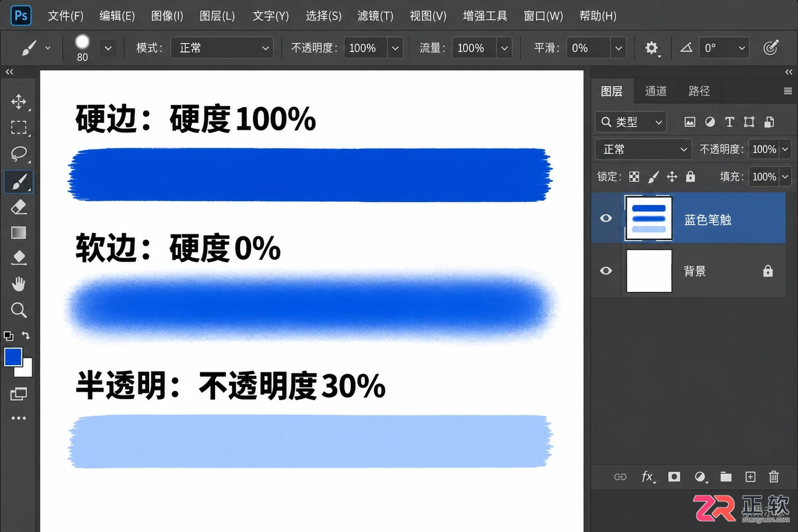Image resolution: width=798 pixels, height=532 pixels.
Task: Toggle lock transparent pixels
Action: 635,177
